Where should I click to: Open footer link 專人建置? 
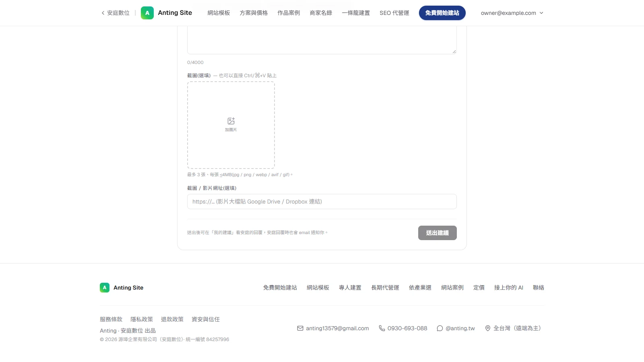(x=350, y=288)
